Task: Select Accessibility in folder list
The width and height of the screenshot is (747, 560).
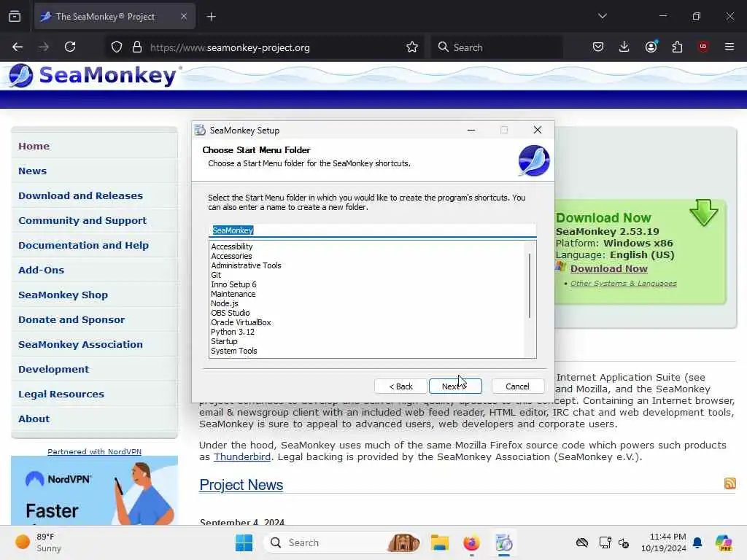Action: pyautogui.click(x=231, y=246)
